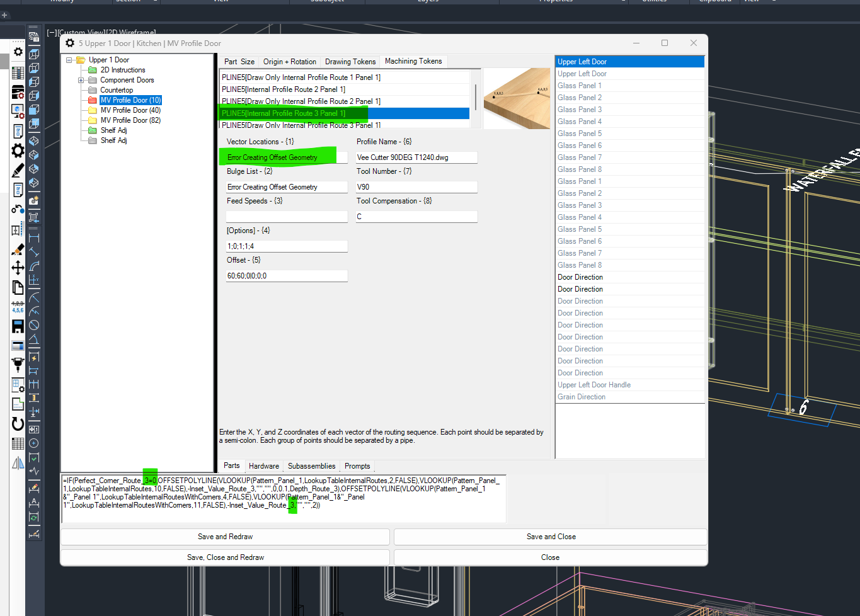Viewport: 860px width, 616px height.
Task: Select the camera new view icon
Action: pos(34,201)
